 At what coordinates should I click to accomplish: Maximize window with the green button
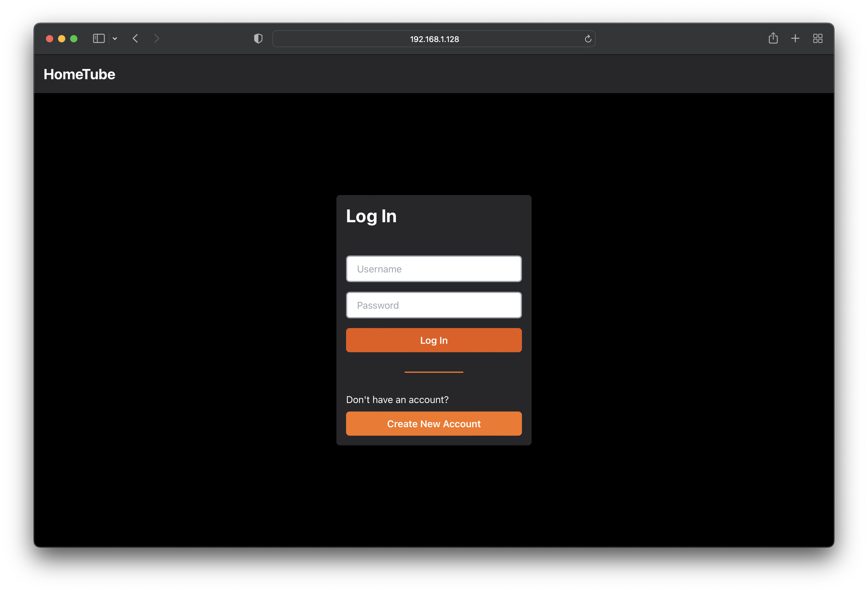[74, 38]
